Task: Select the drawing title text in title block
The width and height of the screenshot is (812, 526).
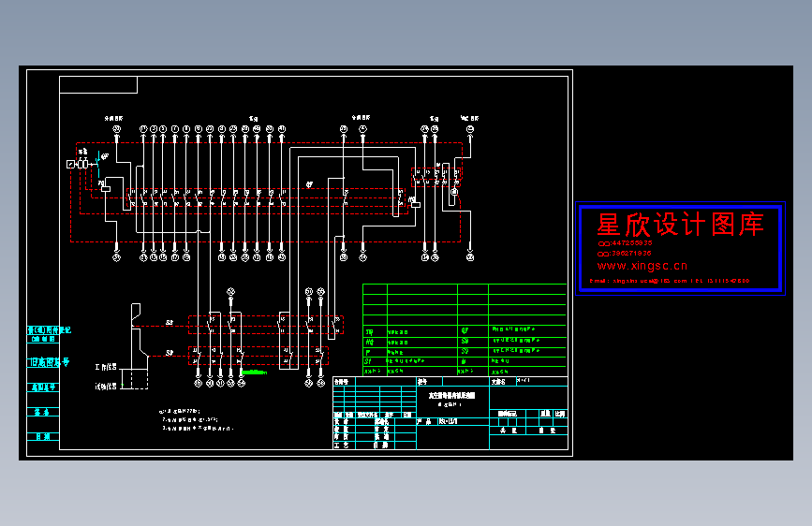Action: 451,396
